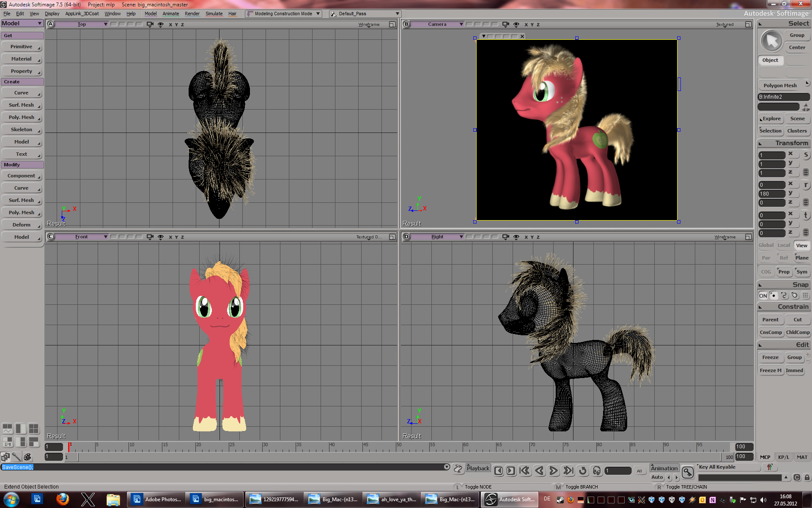Click the Scale (S) transform tool icon
This screenshot has height=508, width=812.
(806, 155)
